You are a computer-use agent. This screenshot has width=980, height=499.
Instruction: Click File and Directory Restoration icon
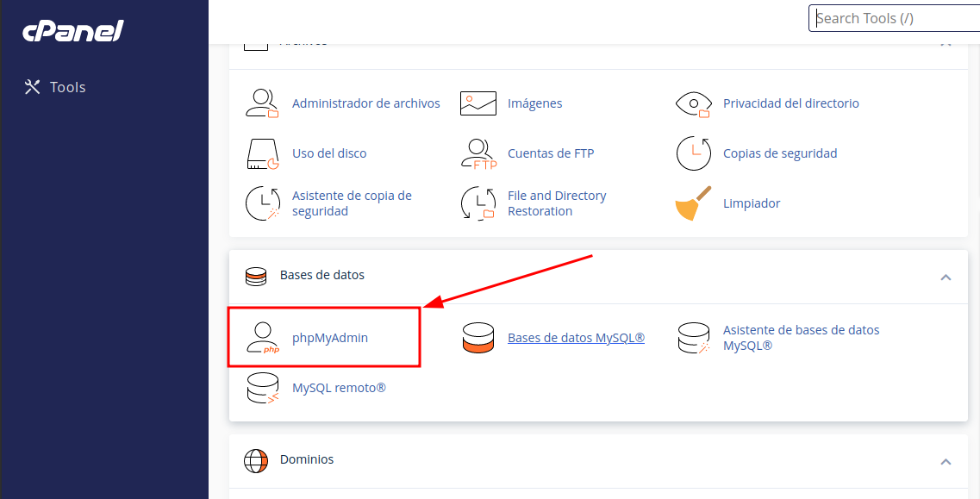tap(478, 203)
